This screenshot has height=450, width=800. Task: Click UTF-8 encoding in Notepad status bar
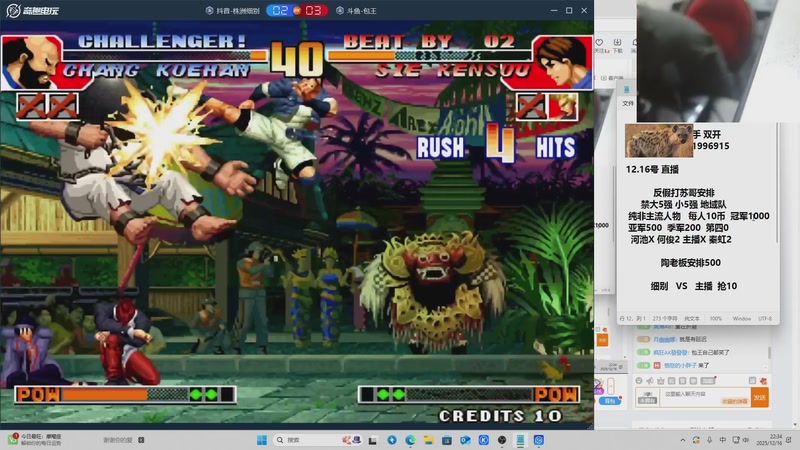click(x=764, y=318)
